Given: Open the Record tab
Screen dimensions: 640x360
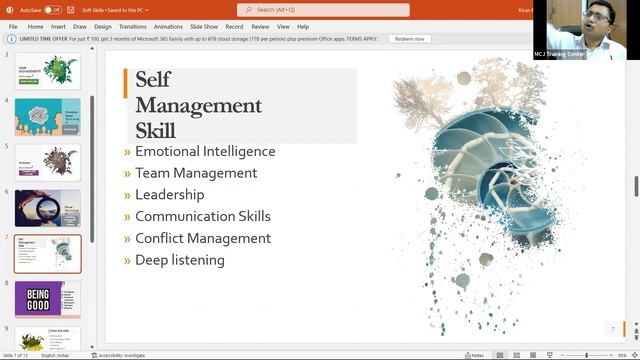Looking at the screenshot, I should (234, 27).
